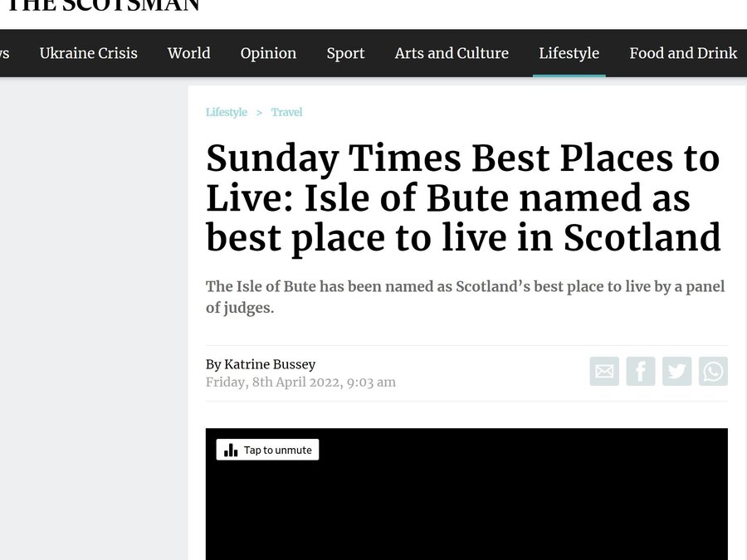Click The Scotsman logo
Viewport: 747px width, 560px height.
(x=104, y=6)
